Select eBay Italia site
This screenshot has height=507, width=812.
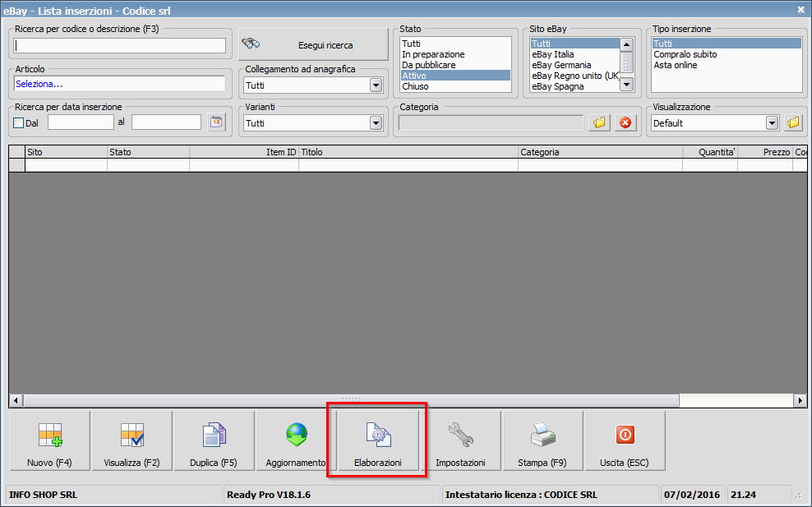[x=574, y=54]
